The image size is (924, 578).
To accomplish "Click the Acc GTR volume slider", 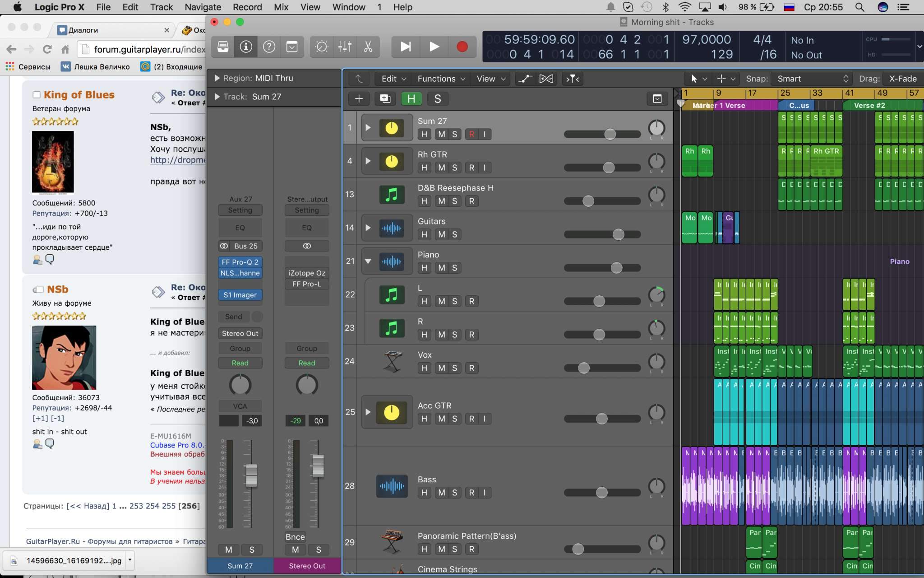I will 601,419.
